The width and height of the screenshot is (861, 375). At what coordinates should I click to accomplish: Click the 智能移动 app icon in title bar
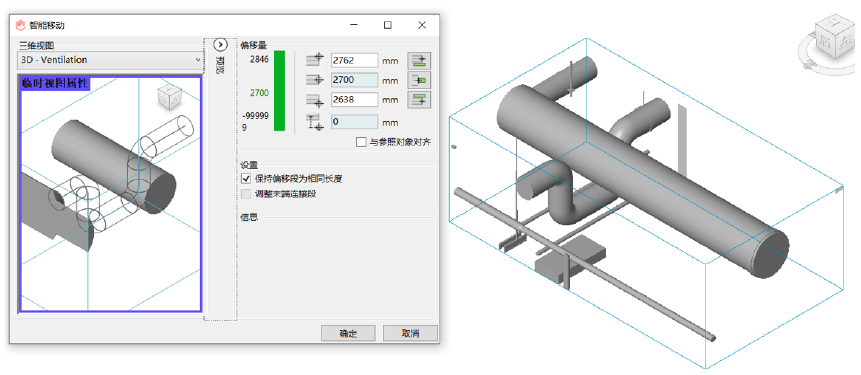coord(20,25)
